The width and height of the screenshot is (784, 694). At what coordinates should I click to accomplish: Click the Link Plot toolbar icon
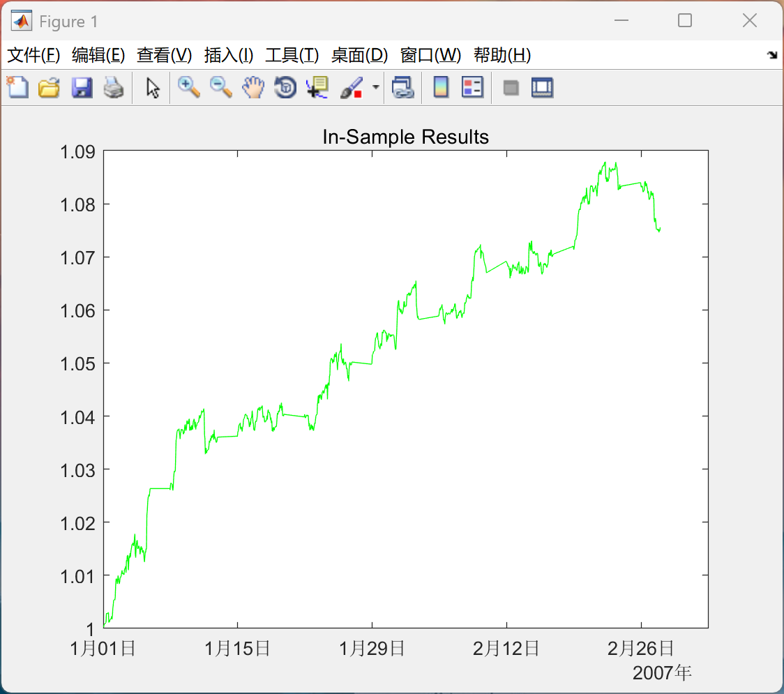tap(402, 87)
